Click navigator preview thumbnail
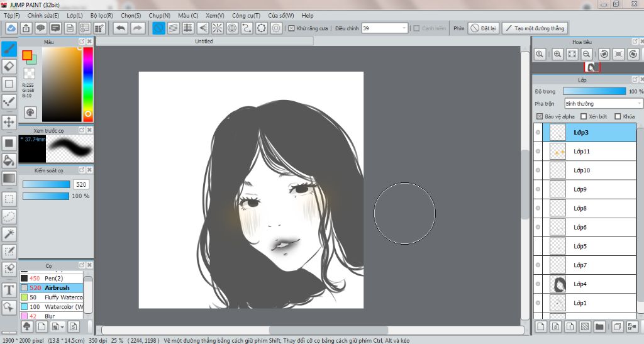This screenshot has width=644, height=344. 592,67
